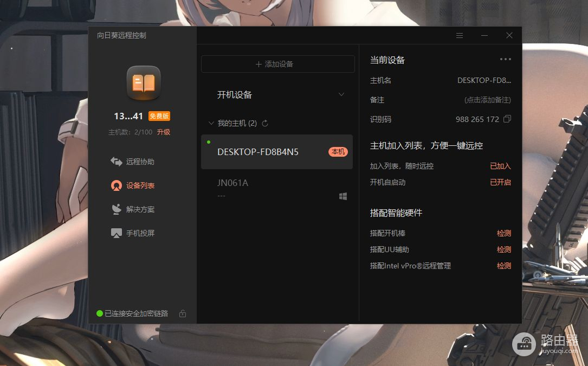Click the 免费版 badge

point(159,116)
